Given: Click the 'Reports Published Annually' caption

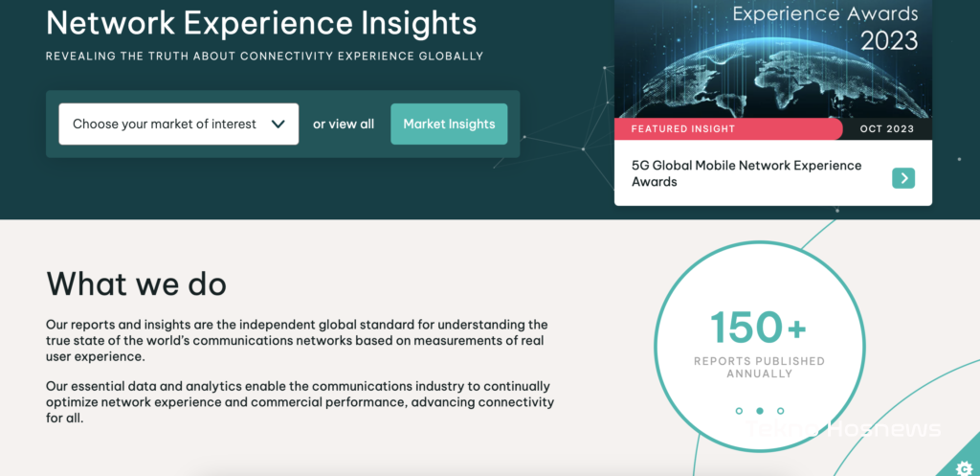Looking at the screenshot, I should pos(759,367).
